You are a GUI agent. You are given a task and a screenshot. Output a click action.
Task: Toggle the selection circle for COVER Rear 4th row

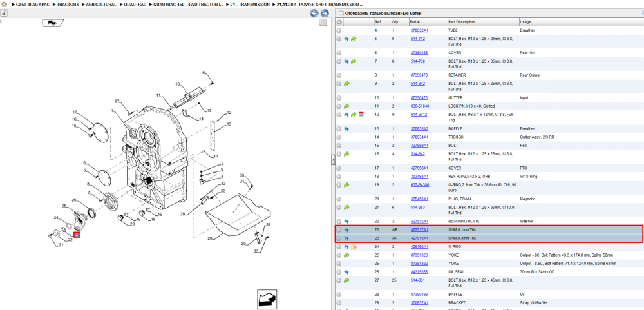click(339, 53)
